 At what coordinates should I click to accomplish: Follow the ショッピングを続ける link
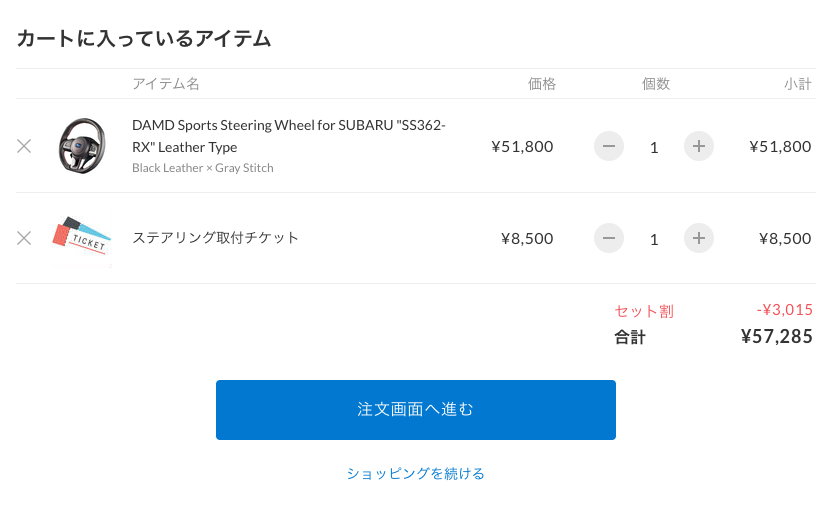[416, 473]
